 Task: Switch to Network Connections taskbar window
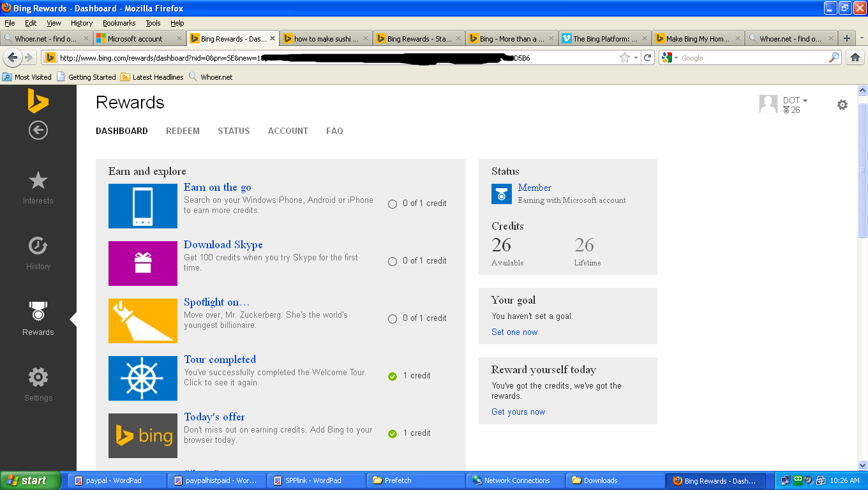click(x=517, y=480)
